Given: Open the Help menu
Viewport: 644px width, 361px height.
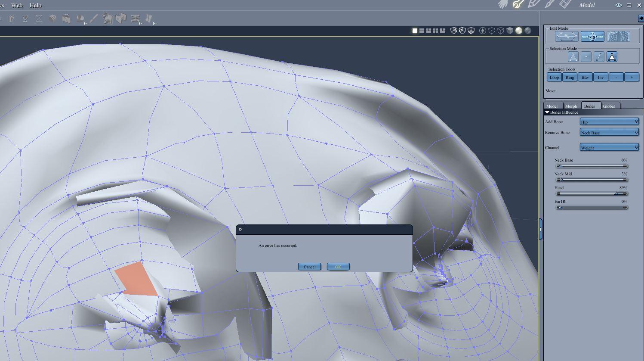Looking at the screenshot, I should tap(35, 5).
